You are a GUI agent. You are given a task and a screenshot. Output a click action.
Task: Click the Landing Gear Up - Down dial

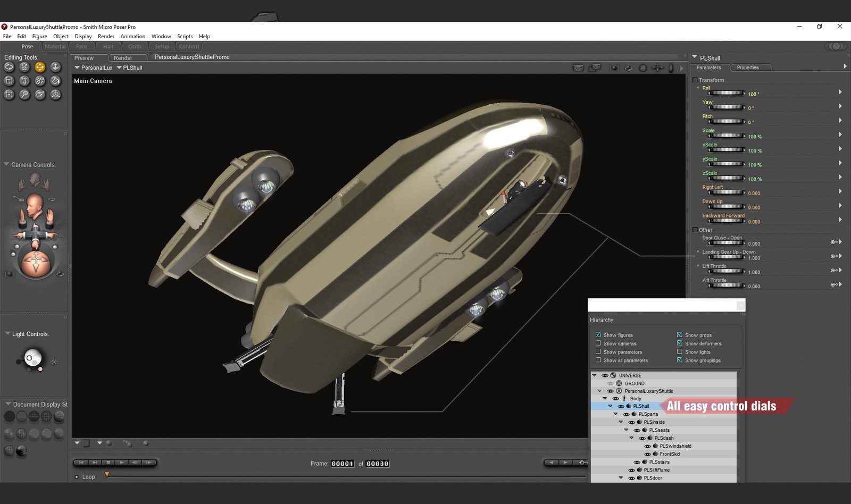[726, 257]
